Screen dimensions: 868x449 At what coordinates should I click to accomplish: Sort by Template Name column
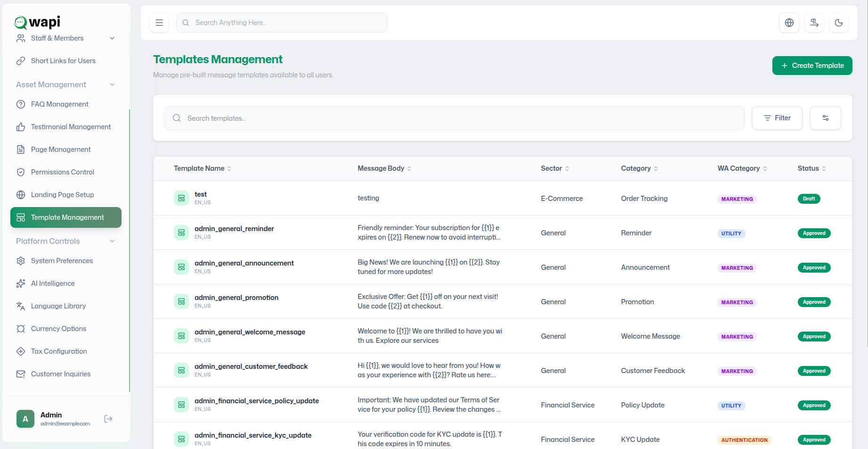pyautogui.click(x=203, y=168)
